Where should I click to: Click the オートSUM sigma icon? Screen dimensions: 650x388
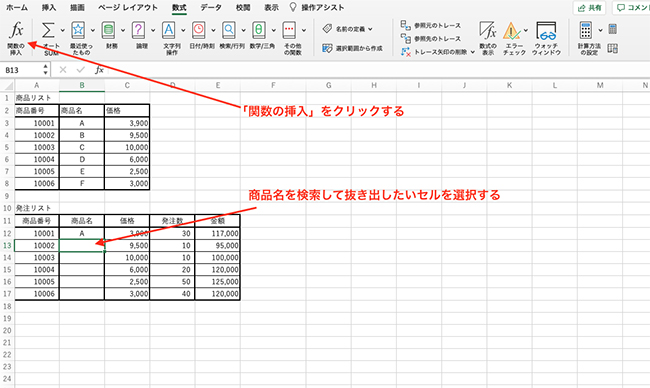[x=48, y=30]
